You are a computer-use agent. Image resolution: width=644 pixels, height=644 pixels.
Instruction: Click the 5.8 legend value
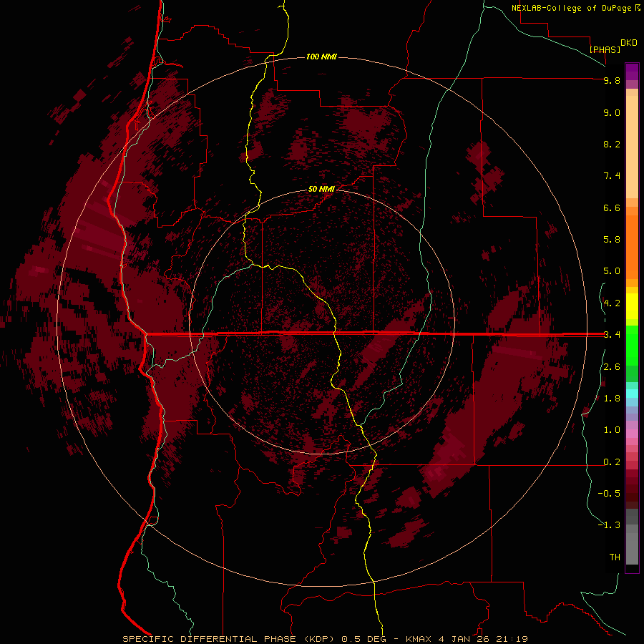[x=612, y=240]
